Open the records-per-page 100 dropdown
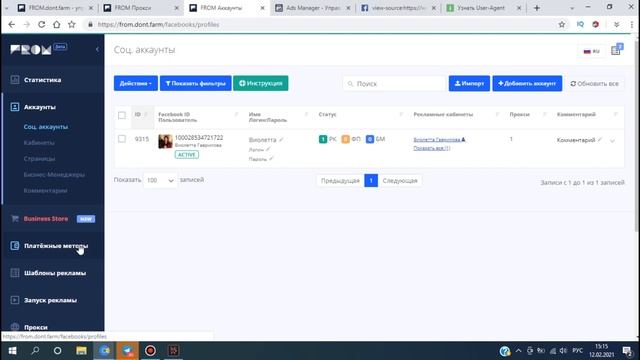 click(x=160, y=180)
